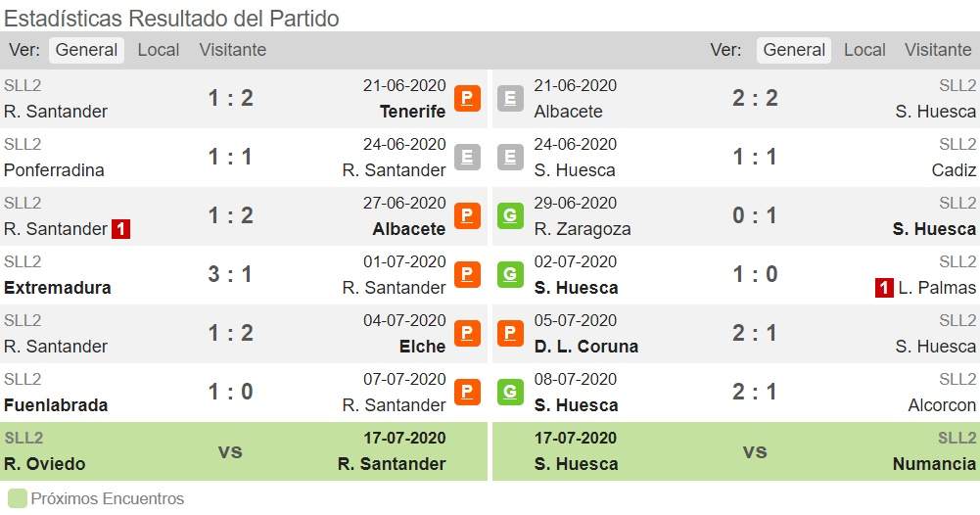Click orange P icon beside Fuenlabrada match

[x=467, y=392]
